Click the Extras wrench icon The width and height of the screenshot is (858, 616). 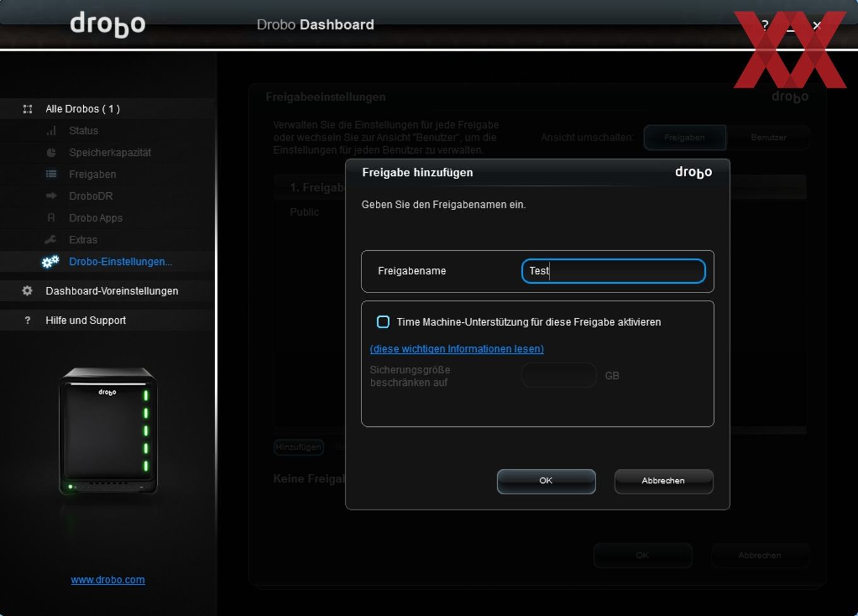[51, 240]
